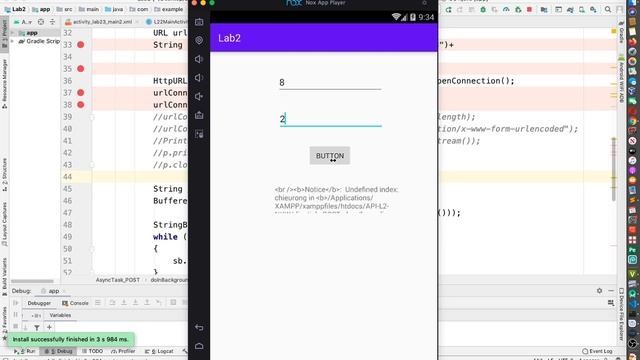The image size is (640, 360).
Task: Click Nox multi-instance sidebar icon
Action: pyautogui.click(x=199, y=134)
